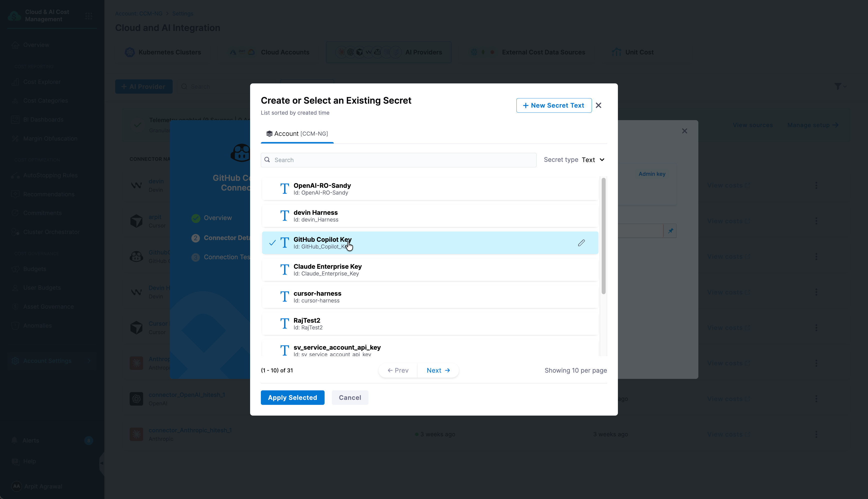The width and height of the screenshot is (868, 499).
Task: Click the View sources link
Action: click(753, 125)
